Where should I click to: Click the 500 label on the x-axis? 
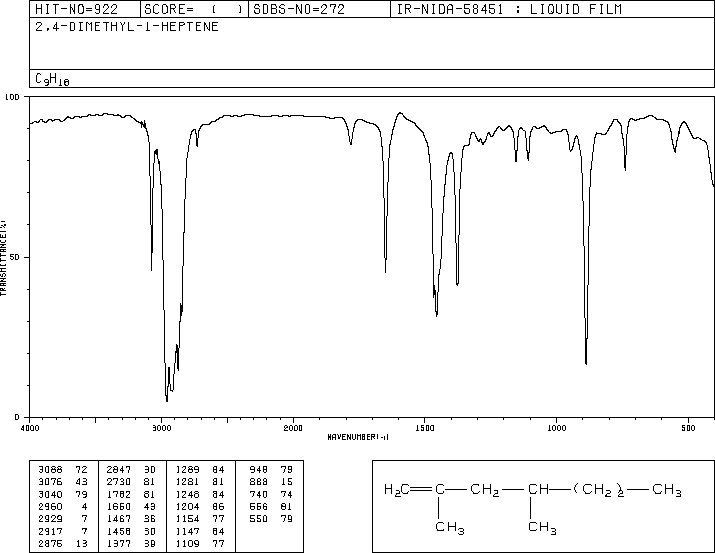688,428
